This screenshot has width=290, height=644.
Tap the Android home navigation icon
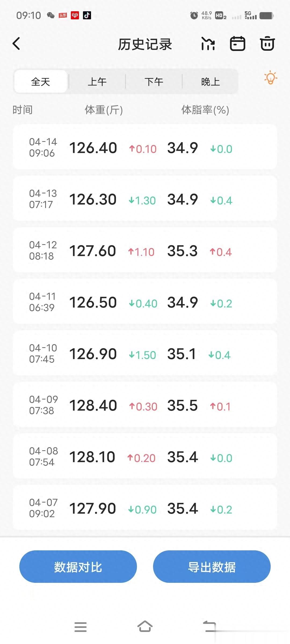[x=145, y=626]
